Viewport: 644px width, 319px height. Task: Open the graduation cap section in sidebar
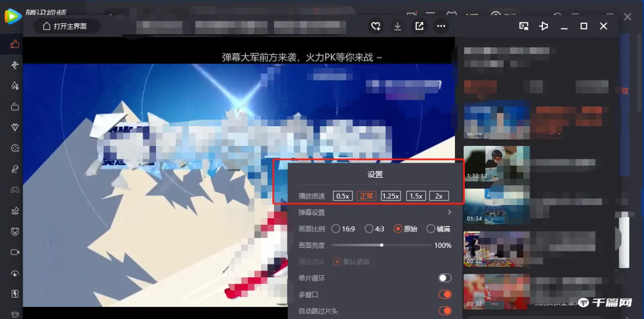(15, 315)
